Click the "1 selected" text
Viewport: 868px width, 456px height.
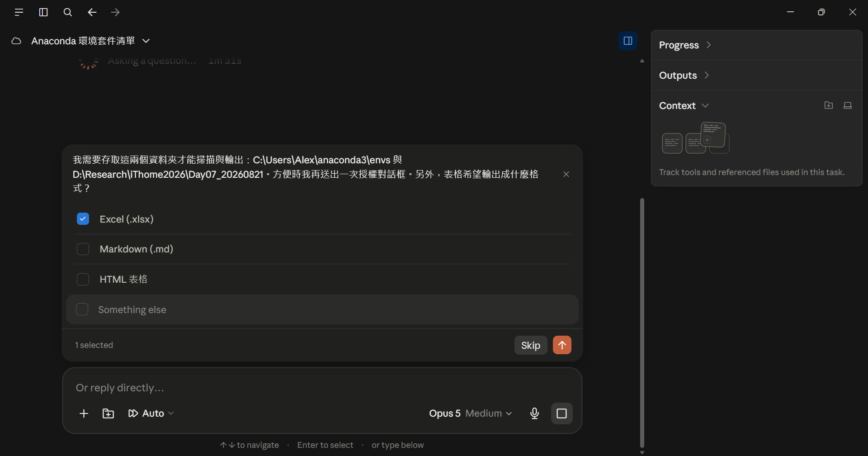tap(94, 345)
